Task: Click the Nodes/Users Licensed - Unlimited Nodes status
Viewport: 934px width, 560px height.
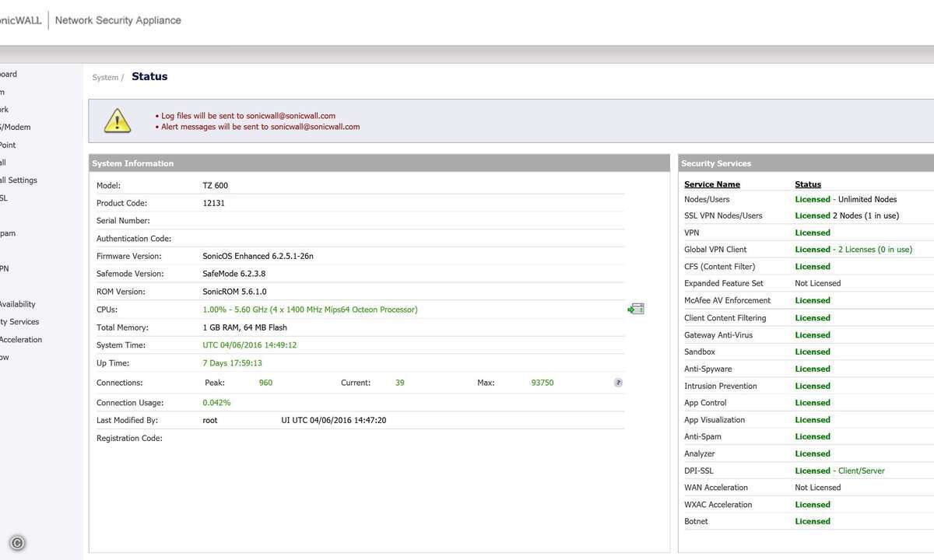Action: pyautogui.click(x=846, y=199)
